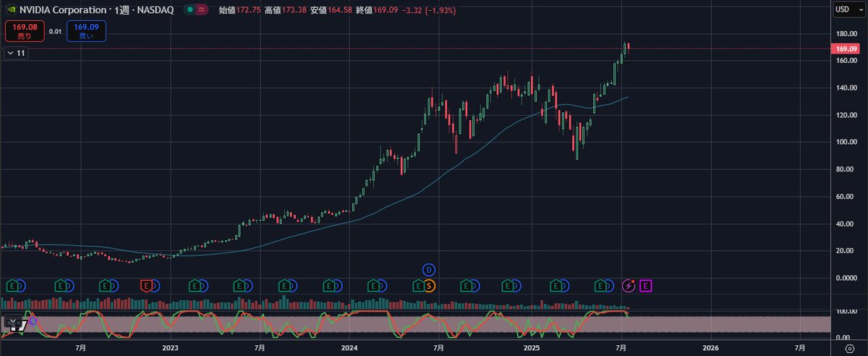Click the red E earnings marker
Image resolution: width=868 pixels, height=356 pixels.
click(x=147, y=286)
